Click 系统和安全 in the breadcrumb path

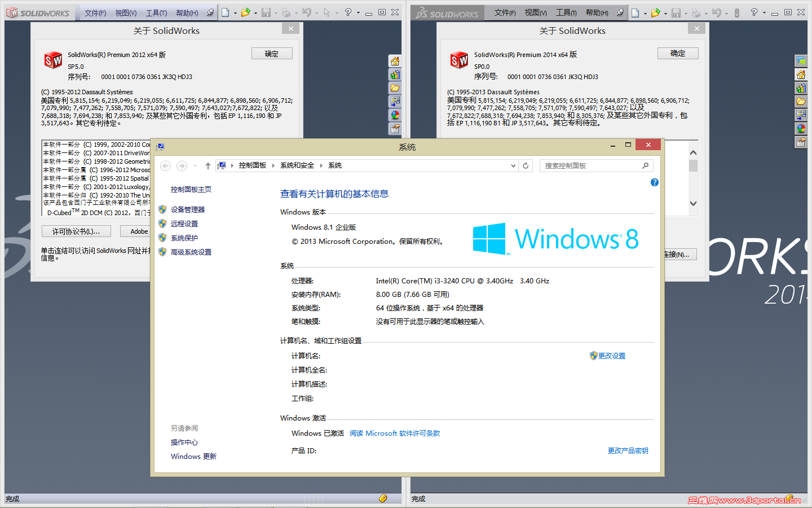297,165
